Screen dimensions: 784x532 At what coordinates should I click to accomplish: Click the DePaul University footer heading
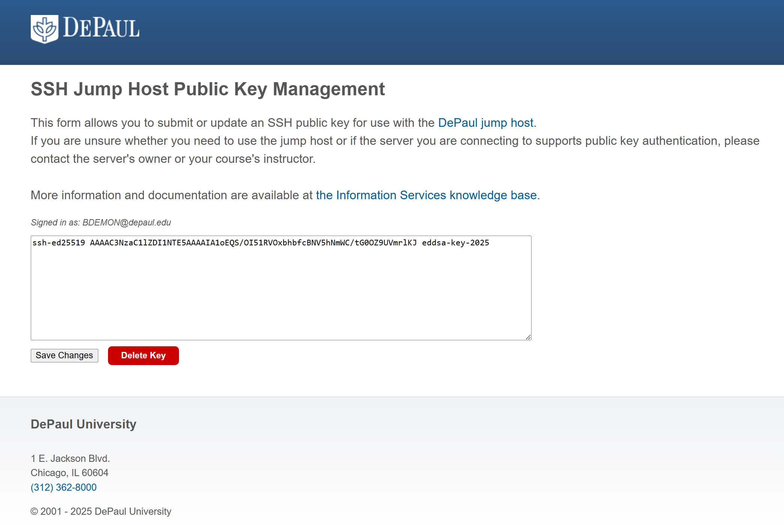83,424
